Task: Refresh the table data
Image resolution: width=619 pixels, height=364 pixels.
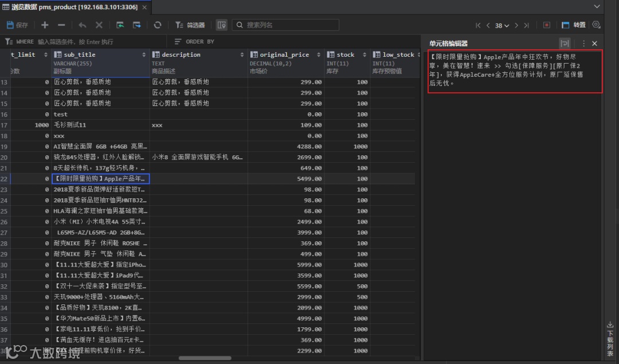Action: point(158,25)
